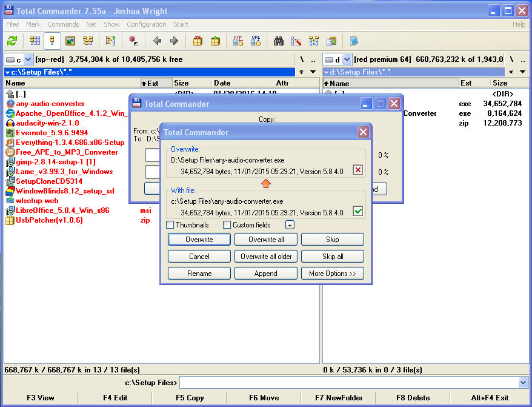The image size is (532, 407).
Task: Open the right panel drive d dropdown
Action: [347, 59]
